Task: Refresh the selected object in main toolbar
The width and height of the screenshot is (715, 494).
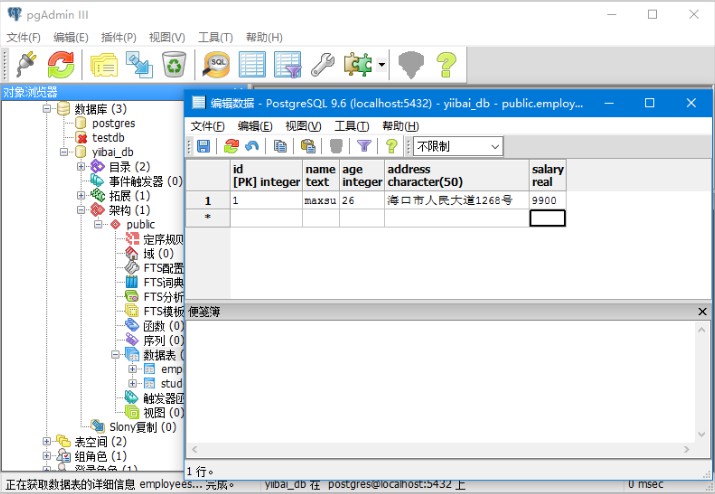Action: click(x=61, y=64)
